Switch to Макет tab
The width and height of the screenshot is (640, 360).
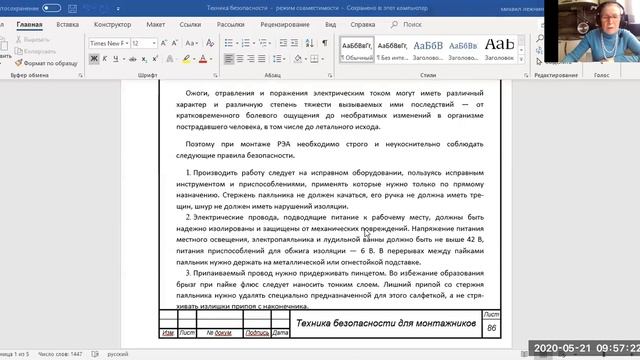(x=156, y=24)
